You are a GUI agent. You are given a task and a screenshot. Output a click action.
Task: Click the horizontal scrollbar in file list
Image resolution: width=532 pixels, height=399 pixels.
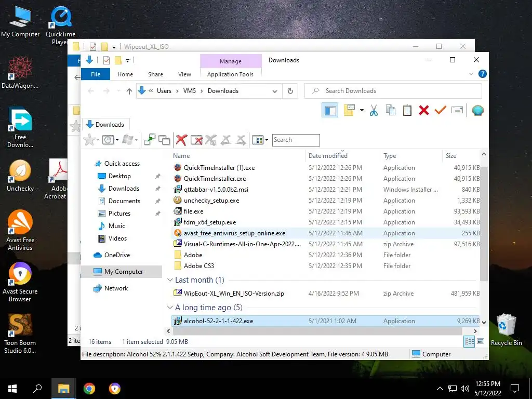[316, 331]
